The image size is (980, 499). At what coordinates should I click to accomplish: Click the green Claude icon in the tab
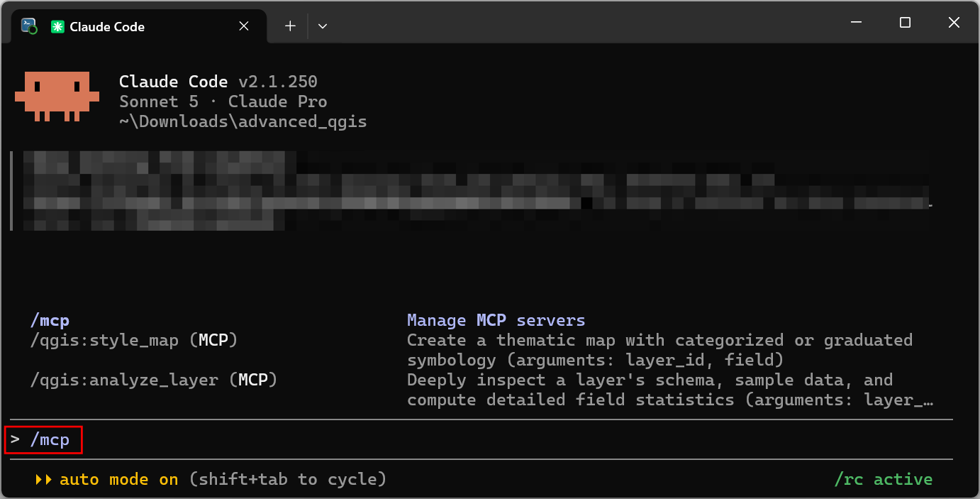(x=57, y=27)
